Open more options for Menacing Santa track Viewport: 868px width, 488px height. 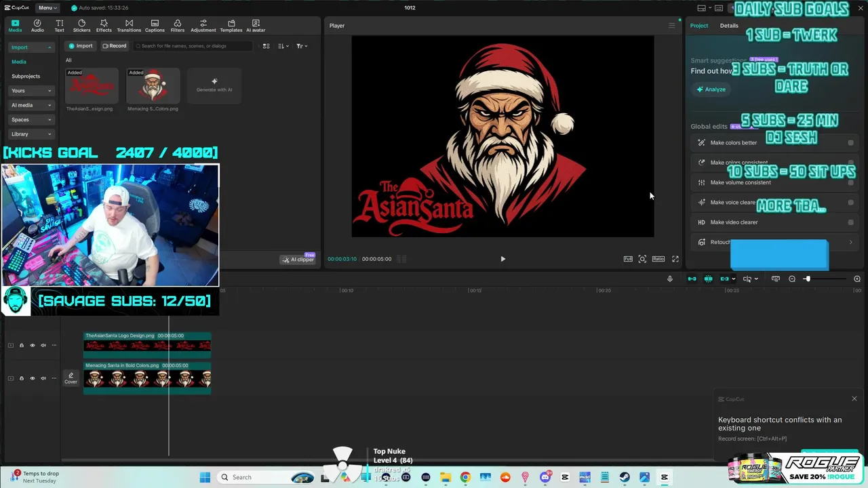(54, 378)
